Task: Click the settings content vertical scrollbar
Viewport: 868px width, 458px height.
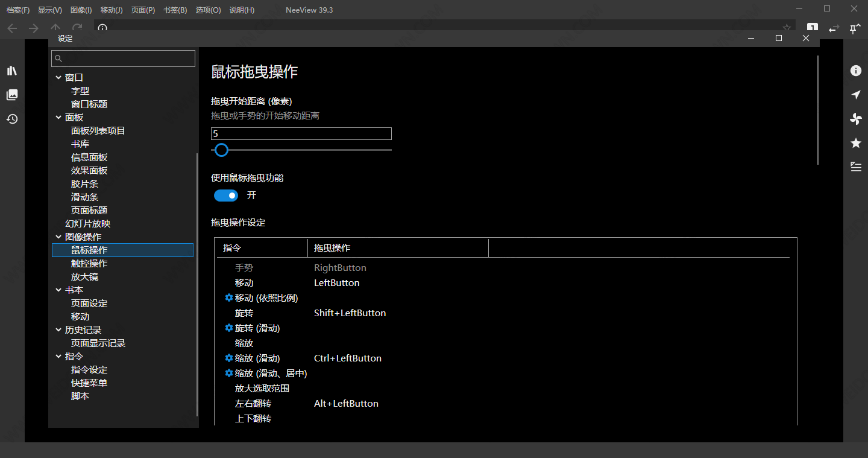Action: [x=818, y=110]
